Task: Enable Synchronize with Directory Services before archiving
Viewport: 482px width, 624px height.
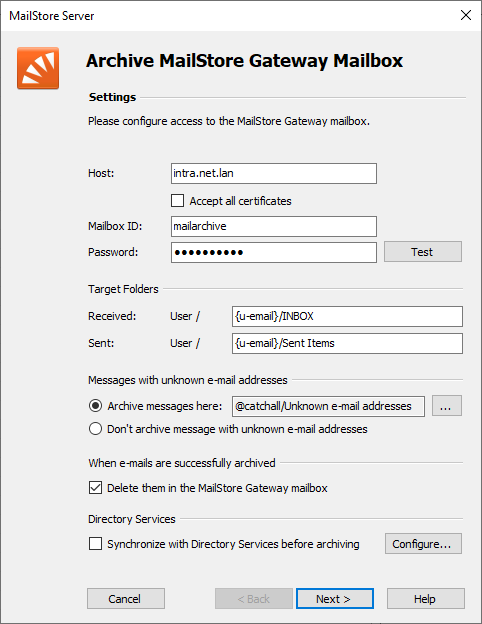Action: pos(96,544)
